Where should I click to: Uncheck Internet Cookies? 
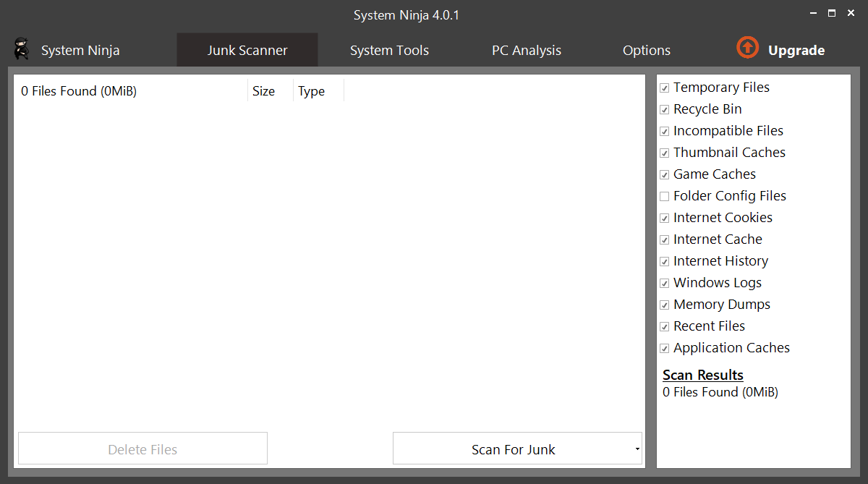pyautogui.click(x=664, y=218)
